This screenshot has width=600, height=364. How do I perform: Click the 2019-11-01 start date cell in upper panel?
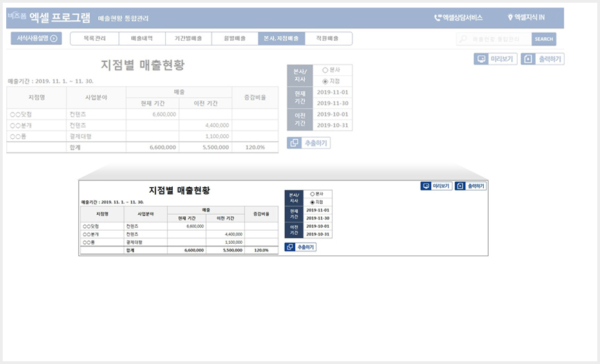[x=332, y=92]
